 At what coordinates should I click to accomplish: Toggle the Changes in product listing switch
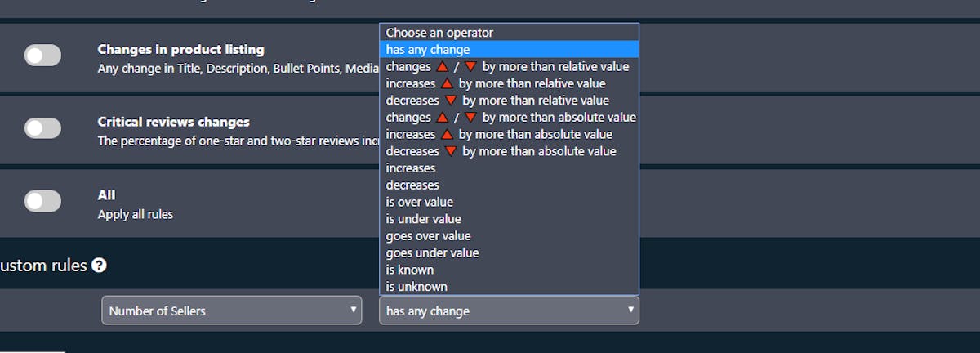click(42, 56)
